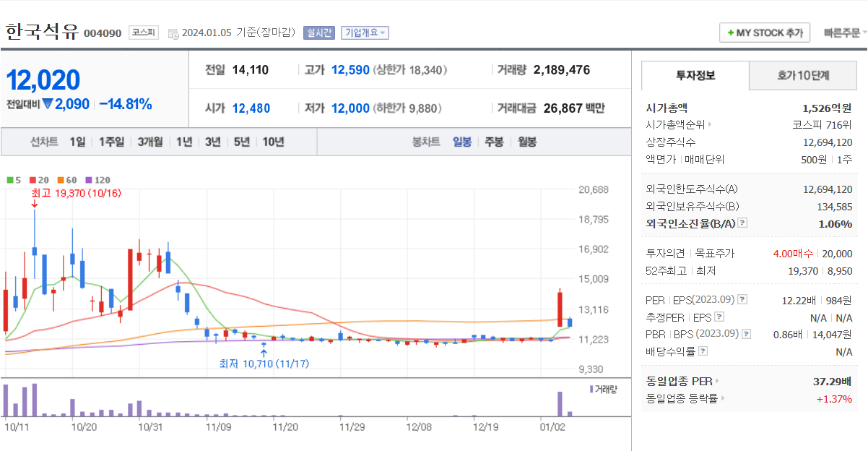Click the purple 거래량 legend marker

(x=591, y=389)
